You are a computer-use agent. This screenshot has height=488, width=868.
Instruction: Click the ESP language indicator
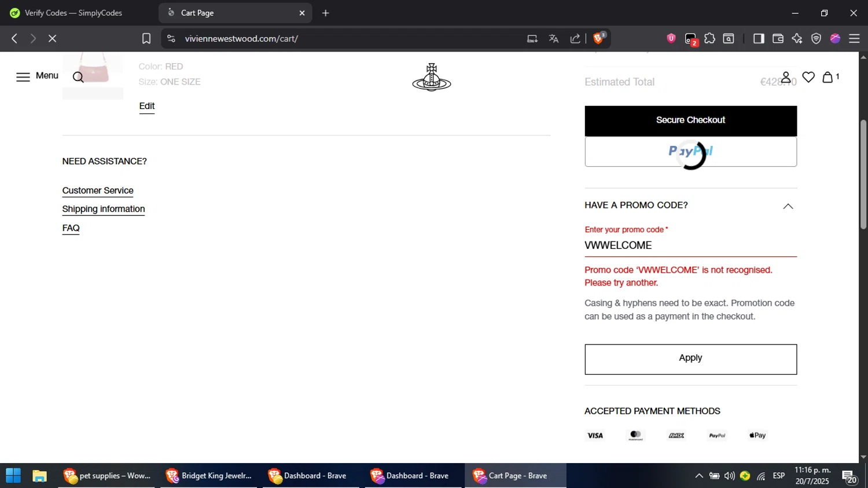coord(779,476)
